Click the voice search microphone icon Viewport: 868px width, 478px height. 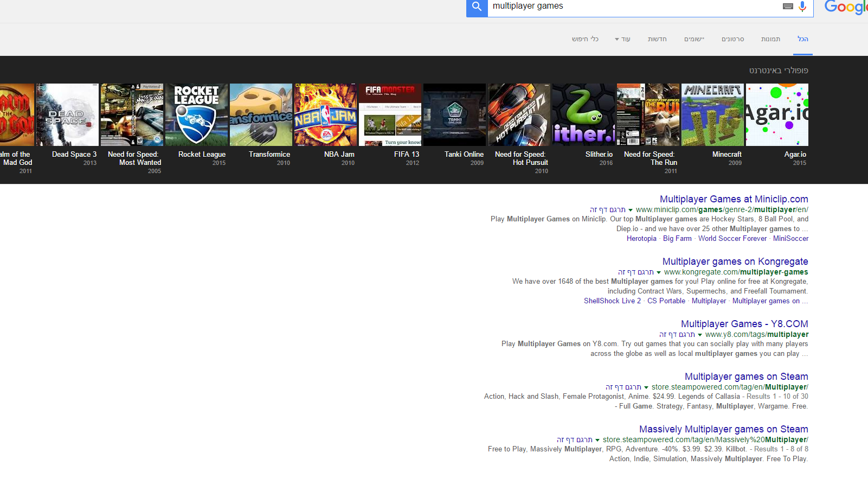[x=802, y=7]
